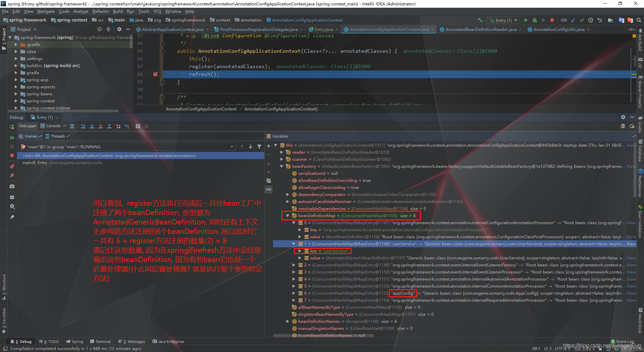Switch to the Entry.java editor tab
Image resolution: width=644 pixels, height=352 pixels.
pyautogui.click(x=323, y=30)
